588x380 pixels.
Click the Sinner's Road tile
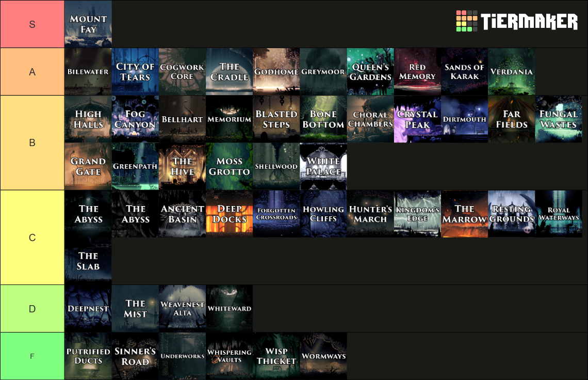tap(135, 356)
